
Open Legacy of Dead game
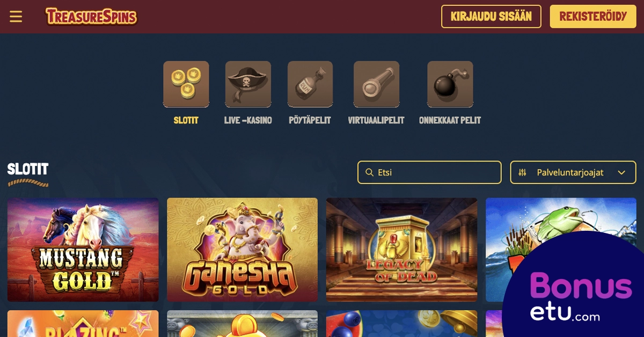pyautogui.click(x=401, y=250)
